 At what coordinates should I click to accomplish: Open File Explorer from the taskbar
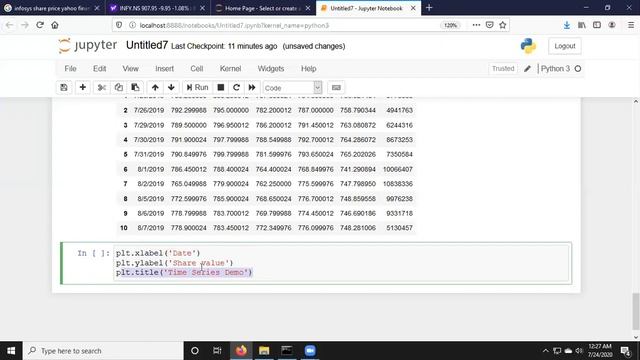pos(264,351)
